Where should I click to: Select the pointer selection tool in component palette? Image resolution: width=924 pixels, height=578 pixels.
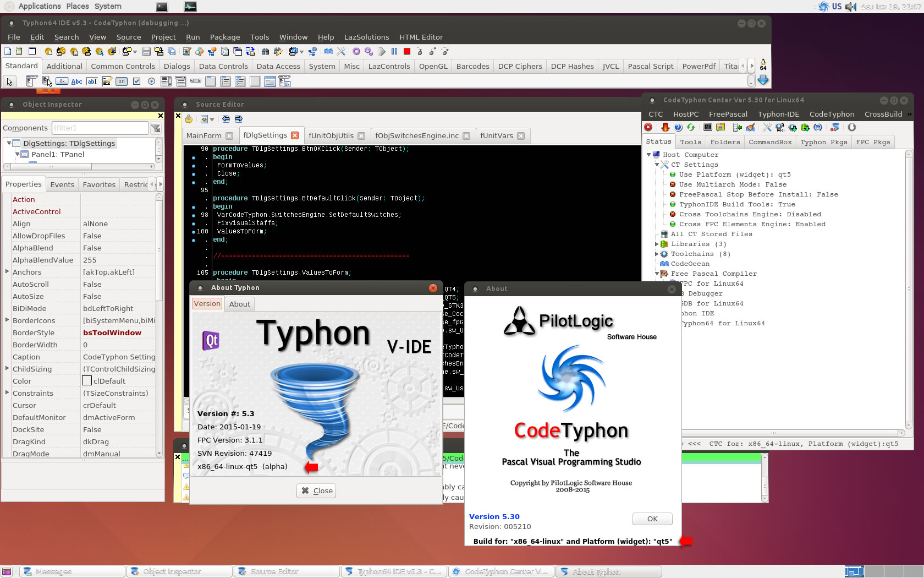click(9, 81)
